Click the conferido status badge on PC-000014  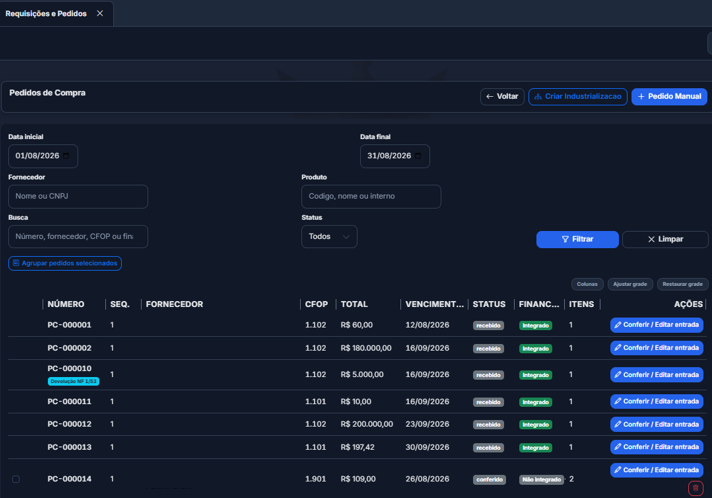coord(490,480)
